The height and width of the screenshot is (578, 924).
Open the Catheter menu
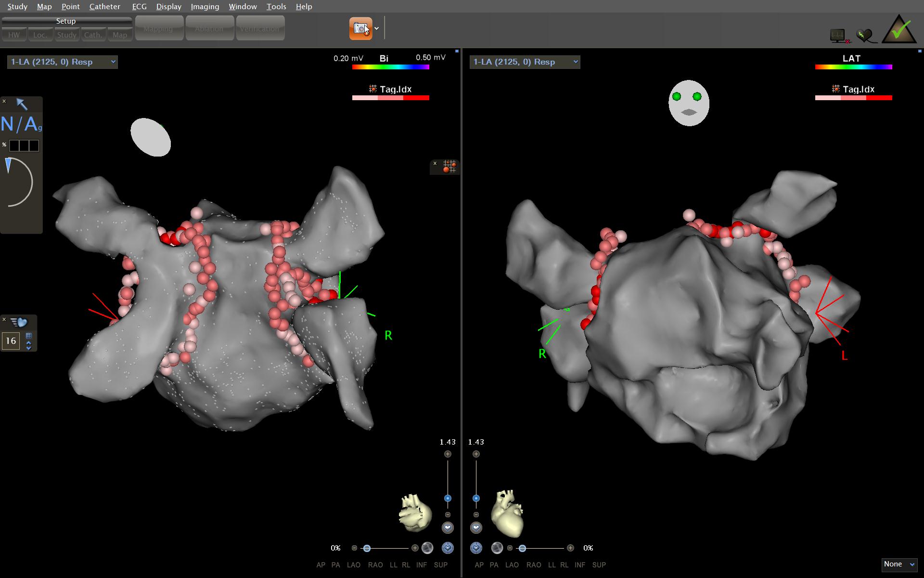click(x=104, y=6)
